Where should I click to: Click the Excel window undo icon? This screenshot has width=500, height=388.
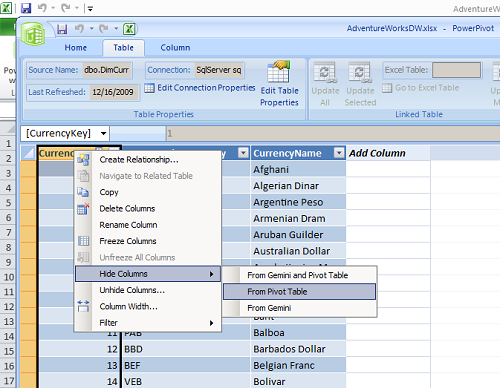pos(42,8)
